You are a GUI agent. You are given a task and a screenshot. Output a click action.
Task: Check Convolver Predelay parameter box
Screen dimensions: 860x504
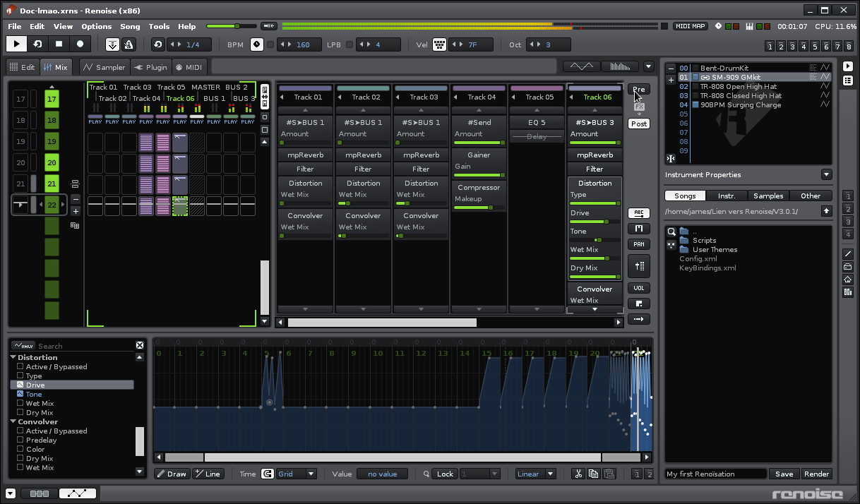(20, 440)
